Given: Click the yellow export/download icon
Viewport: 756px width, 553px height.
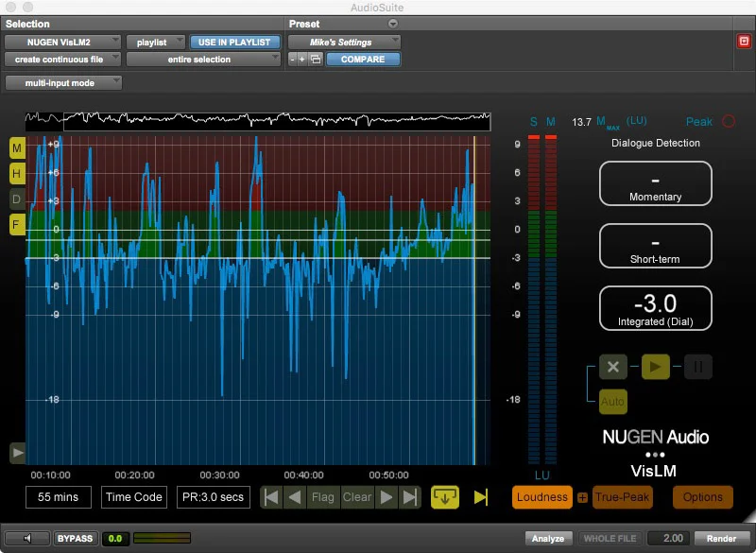Looking at the screenshot, I should [x=444, y=497].
